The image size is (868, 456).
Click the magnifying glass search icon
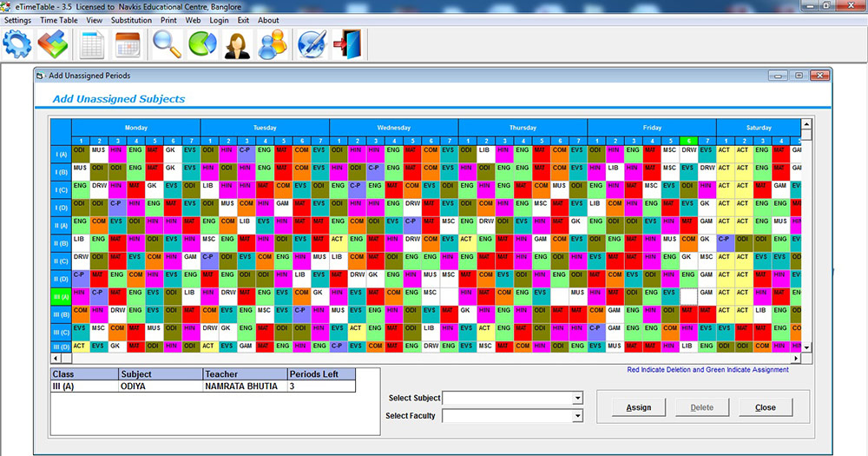pyautogui.click(x=167, y=43)
